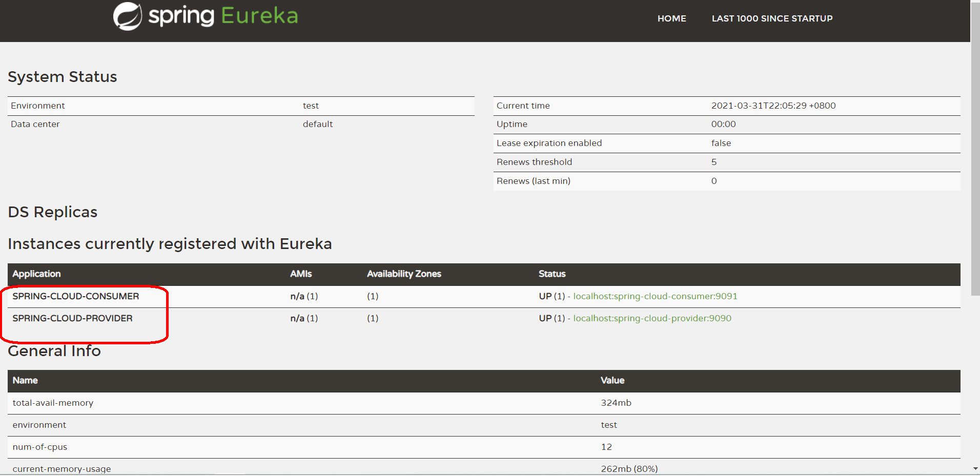Click the current-memory-usage value 262mb (80%)
The height and width of the screenshot is (476, 980).
click(x=629, y=469)
